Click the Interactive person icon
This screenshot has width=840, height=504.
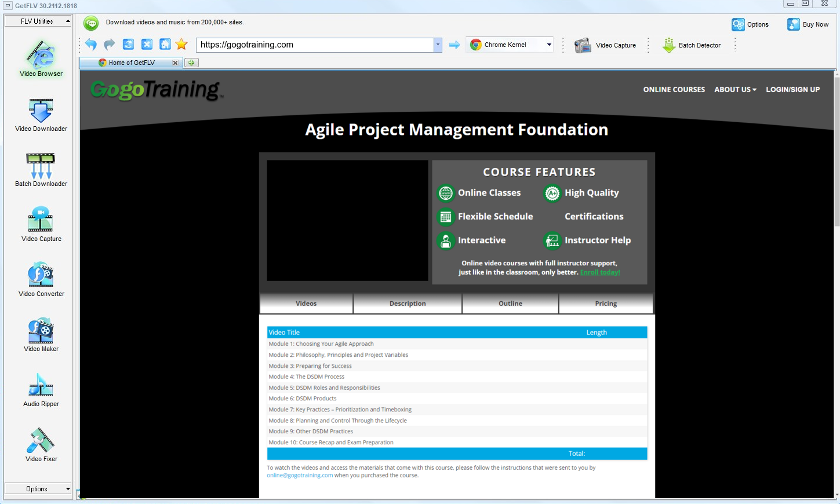pos(446,240)
